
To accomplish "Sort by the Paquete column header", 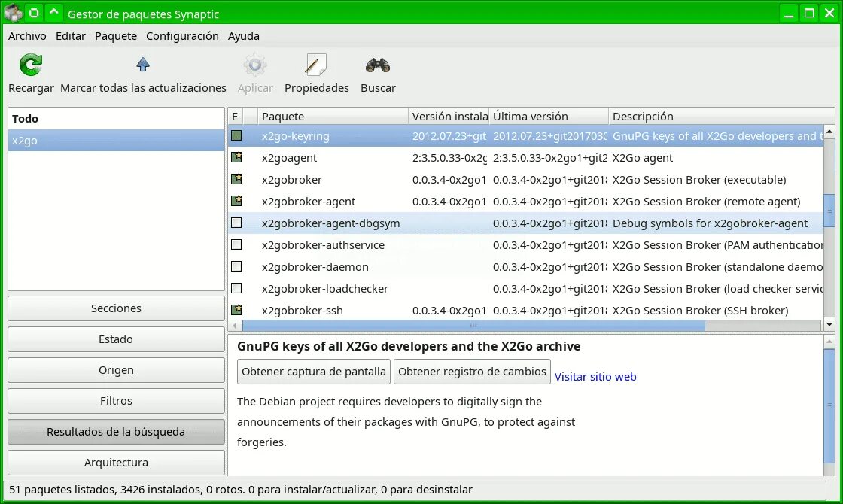I will pos(332,116).
